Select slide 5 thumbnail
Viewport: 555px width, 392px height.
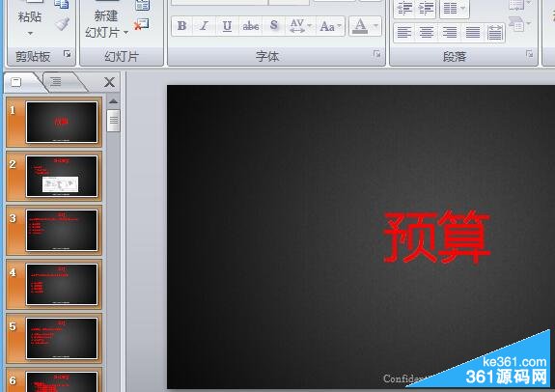pyautogui.click(x=54, y=338)
